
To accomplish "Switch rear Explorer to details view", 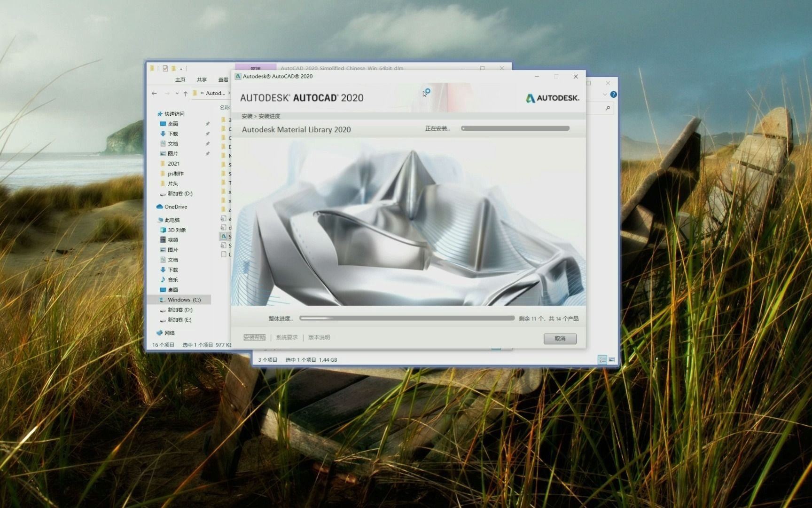I will point(602,360).
